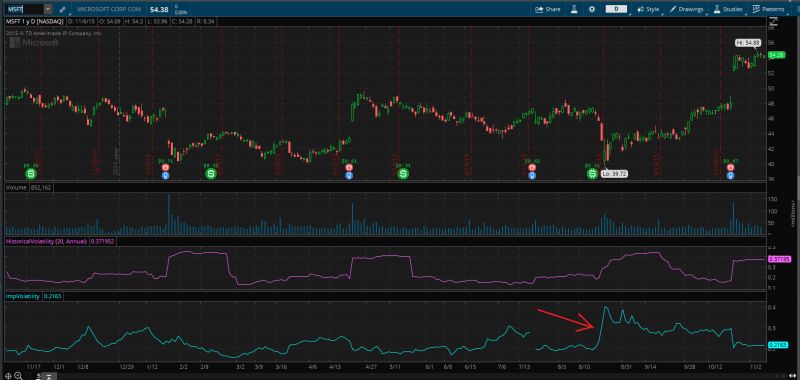Click the Lo: 39.72 price bubble
Image resolution: width=800 pixels, height=380 pixels.
pos(614,174)
